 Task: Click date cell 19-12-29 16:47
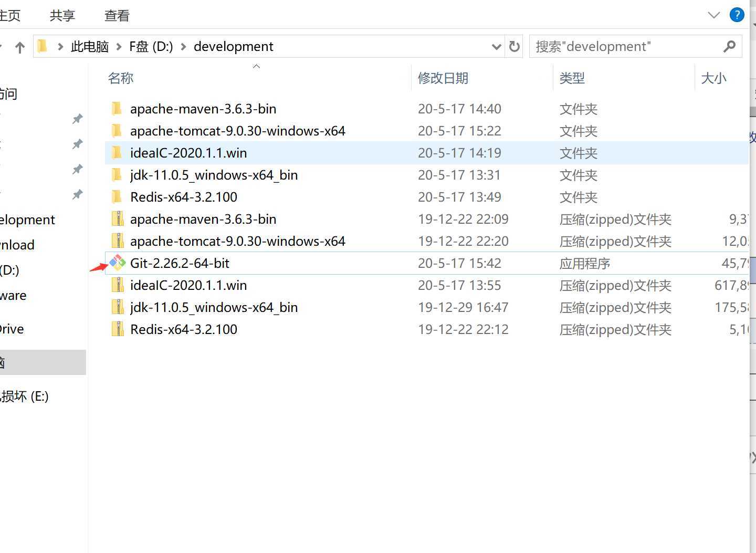(463, 307)
